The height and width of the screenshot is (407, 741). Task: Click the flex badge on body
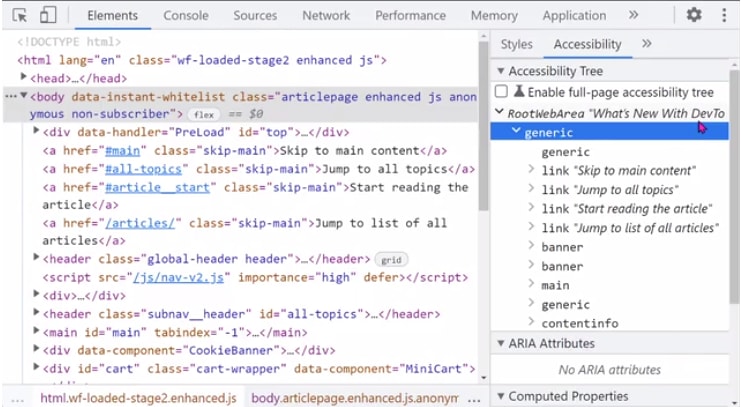click(204, 115)
